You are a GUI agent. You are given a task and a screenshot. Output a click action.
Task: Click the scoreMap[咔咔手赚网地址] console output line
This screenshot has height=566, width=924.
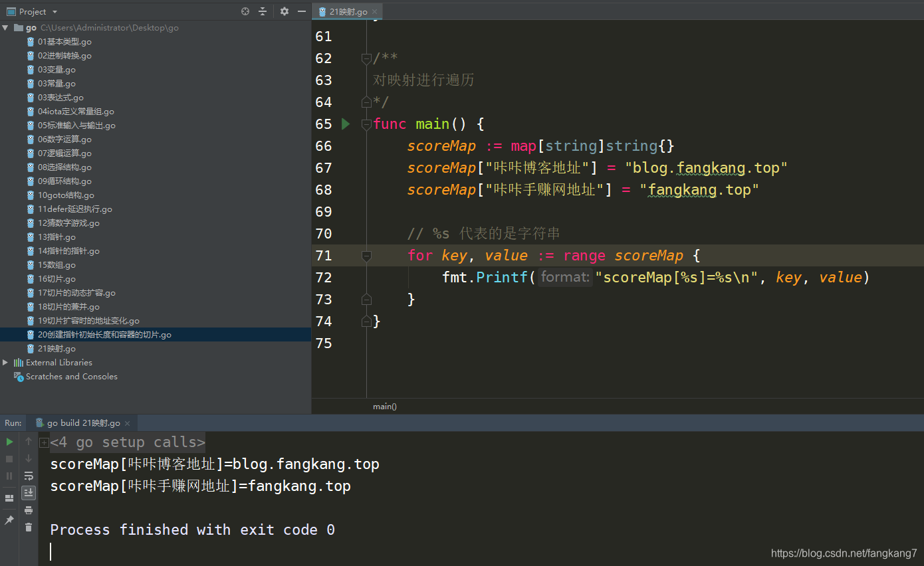pos(201,486)
